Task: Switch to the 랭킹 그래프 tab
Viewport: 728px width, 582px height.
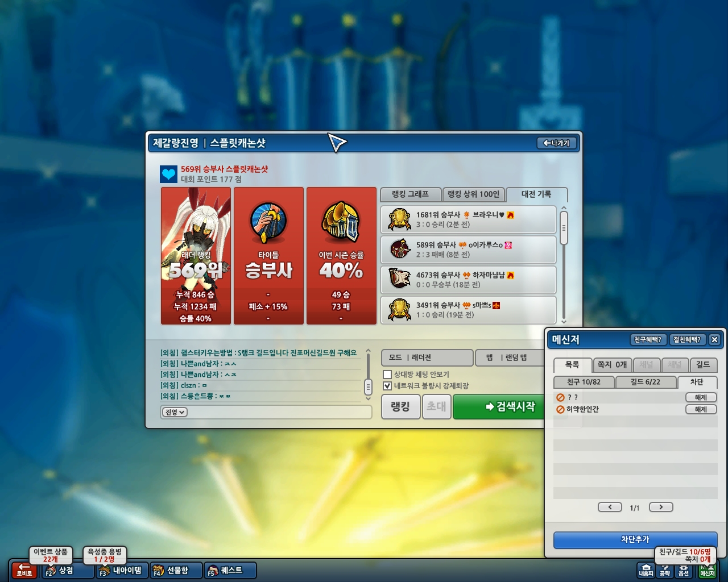Action: pos(410,194)
